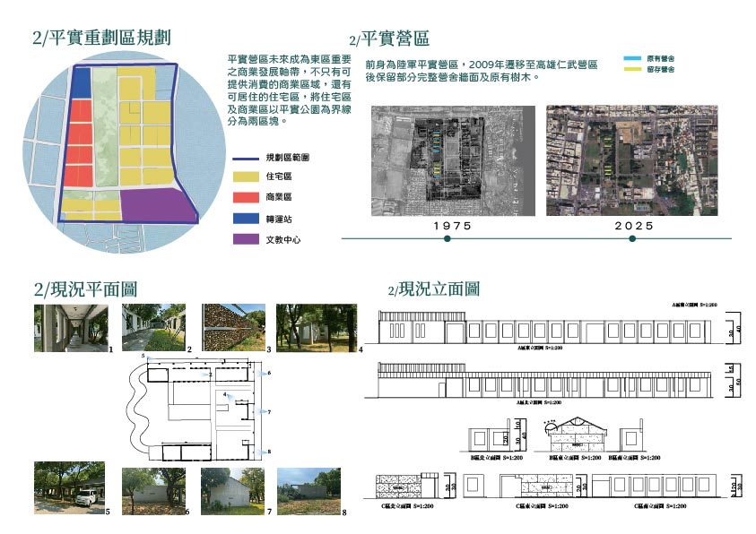Click the 2/現況平面圖 heading
This screenshot has height=534, width=756.
(85, 289)
